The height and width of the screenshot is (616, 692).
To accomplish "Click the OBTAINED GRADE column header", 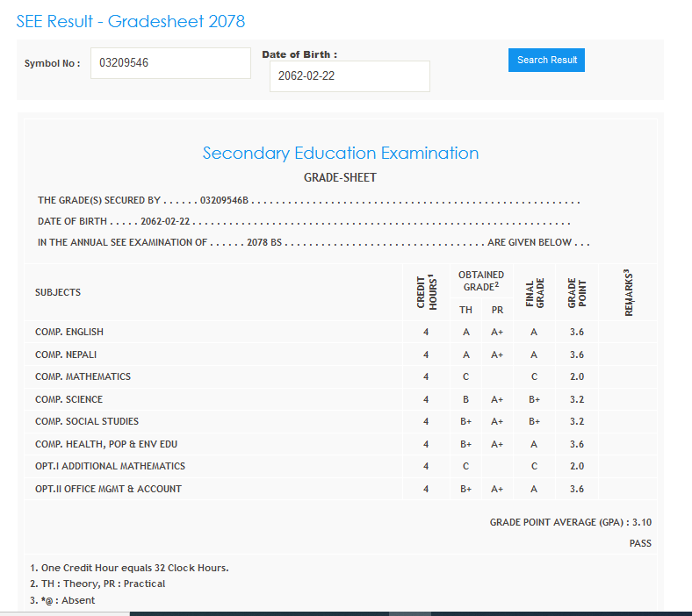I will coord(481,281).
